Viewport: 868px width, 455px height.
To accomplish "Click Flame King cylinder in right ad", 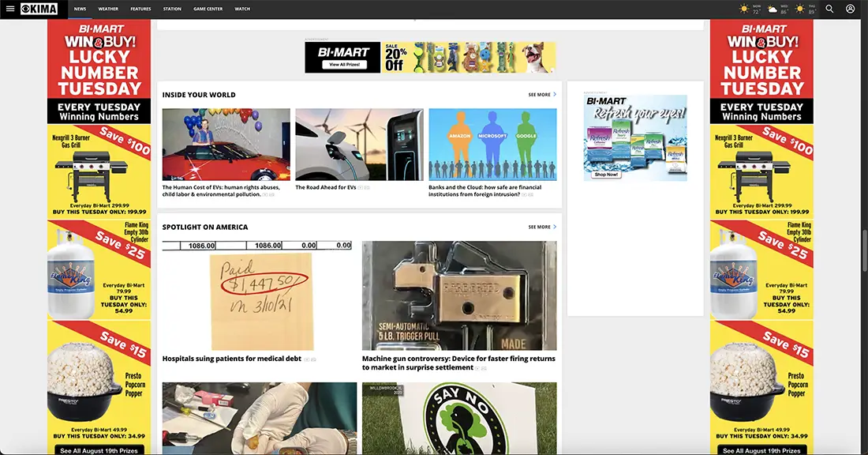I will tap(761, 270).
